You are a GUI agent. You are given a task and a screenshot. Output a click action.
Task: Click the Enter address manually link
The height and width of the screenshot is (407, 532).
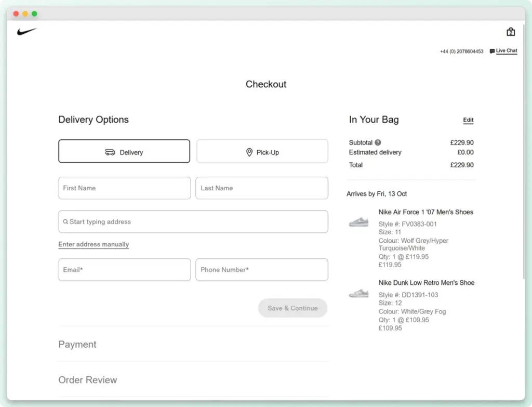coord(94,244)
